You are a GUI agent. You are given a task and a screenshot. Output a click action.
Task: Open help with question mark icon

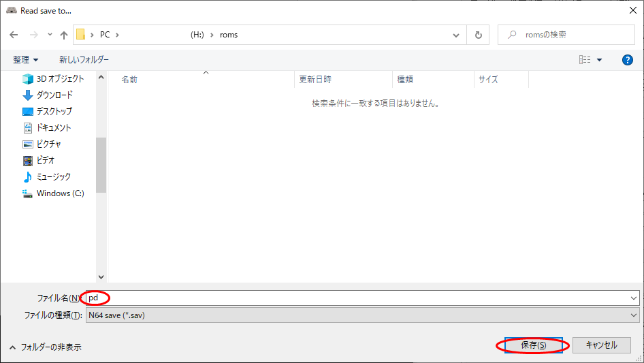pyautogui.click(x=627, y=60)
